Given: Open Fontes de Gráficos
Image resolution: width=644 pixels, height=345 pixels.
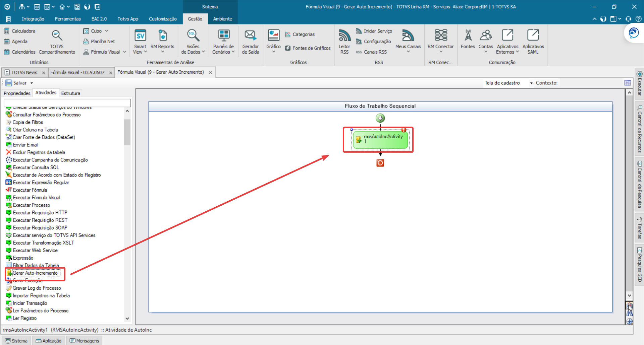Looking at the screenshot, I should 308,48.
